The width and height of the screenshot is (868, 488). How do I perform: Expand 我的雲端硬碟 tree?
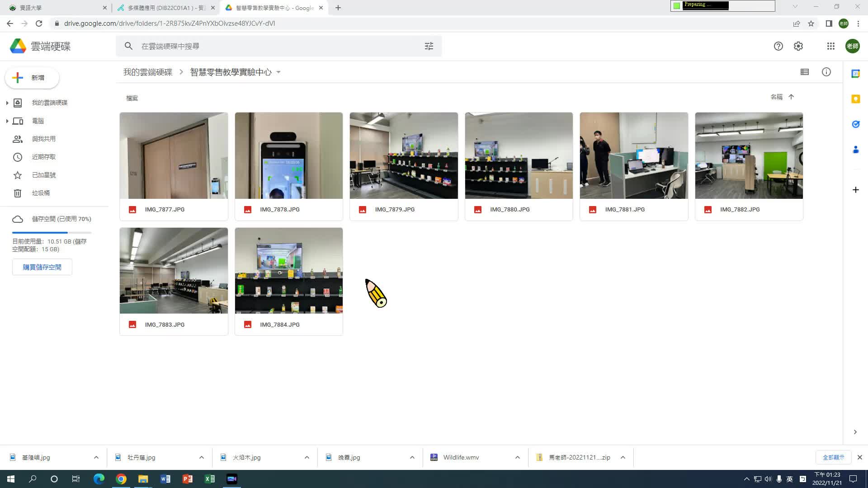point(7,103)
